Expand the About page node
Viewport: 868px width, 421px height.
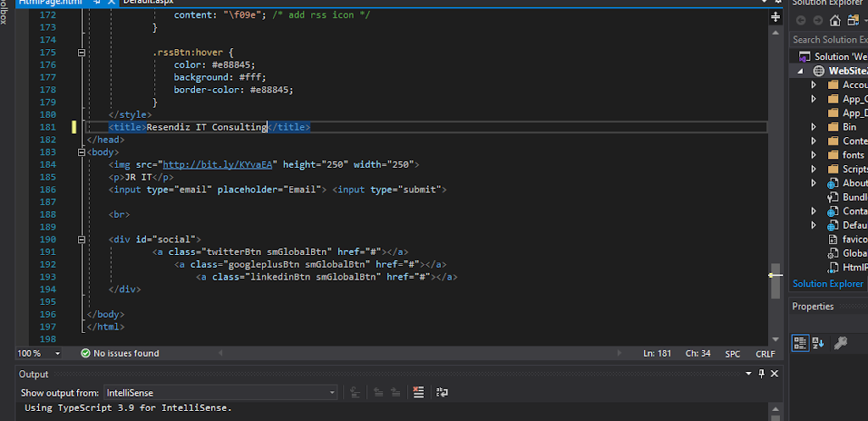(x=814, y=183)
